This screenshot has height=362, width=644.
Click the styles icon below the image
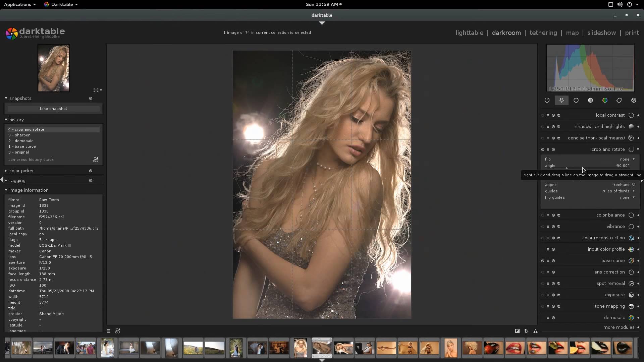(x=118, y=331)
